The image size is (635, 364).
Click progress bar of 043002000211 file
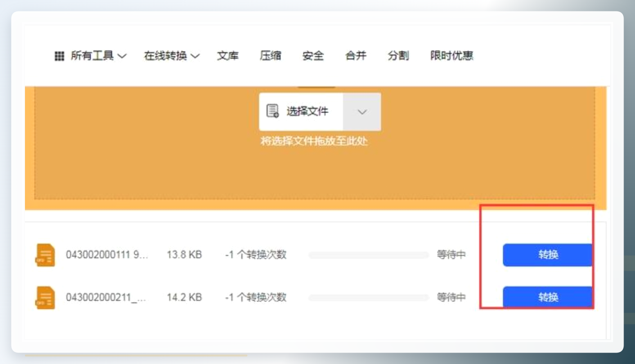pyautogui.click(x=368, y=297)
